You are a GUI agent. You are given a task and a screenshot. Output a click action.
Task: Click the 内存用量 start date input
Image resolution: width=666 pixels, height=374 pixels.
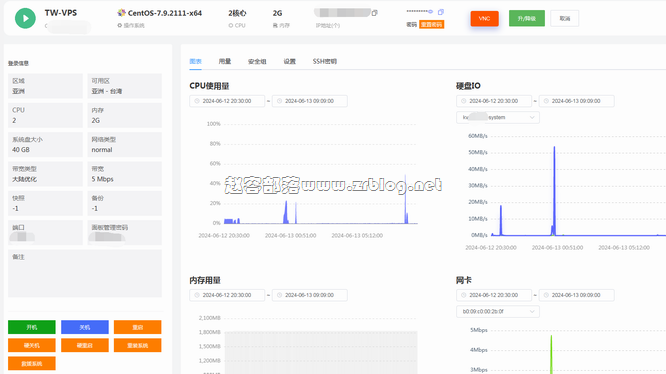coord(227,295)
